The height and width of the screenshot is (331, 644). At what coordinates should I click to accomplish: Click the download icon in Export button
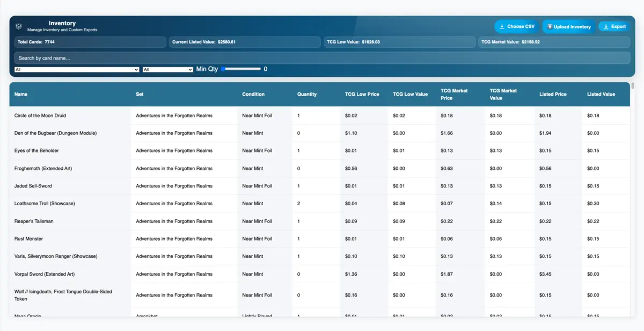click(x=606, y=26)
